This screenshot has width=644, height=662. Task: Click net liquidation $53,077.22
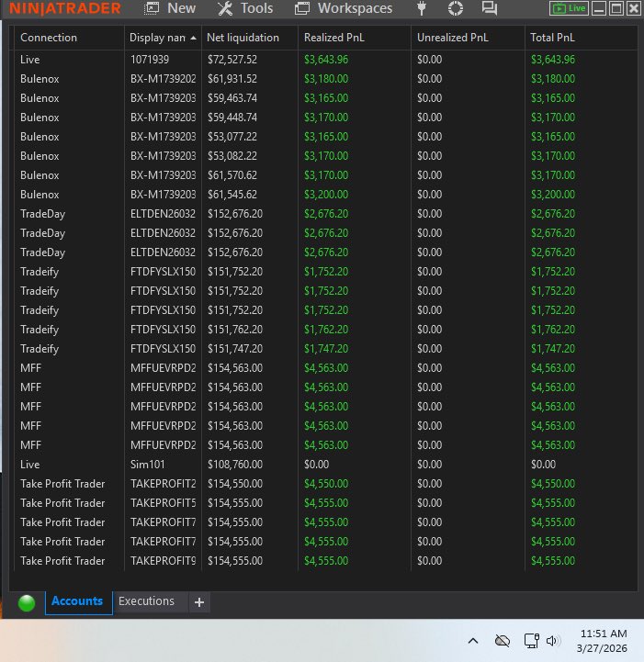[232, 137]
